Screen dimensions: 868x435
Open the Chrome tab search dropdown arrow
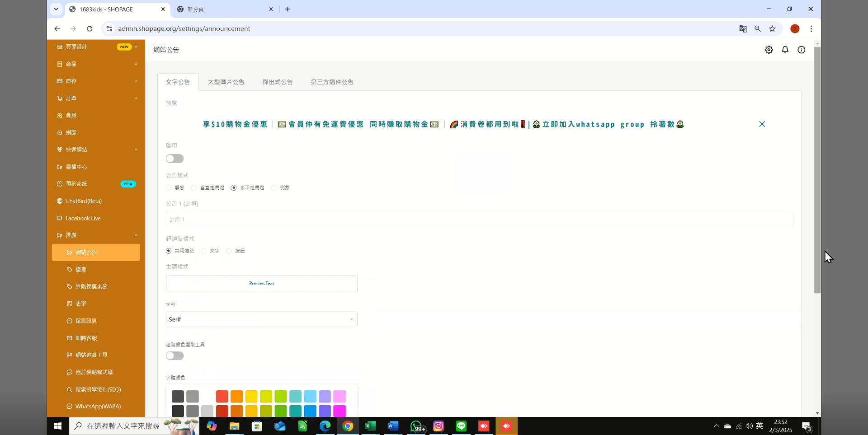[x=56, y=9]
